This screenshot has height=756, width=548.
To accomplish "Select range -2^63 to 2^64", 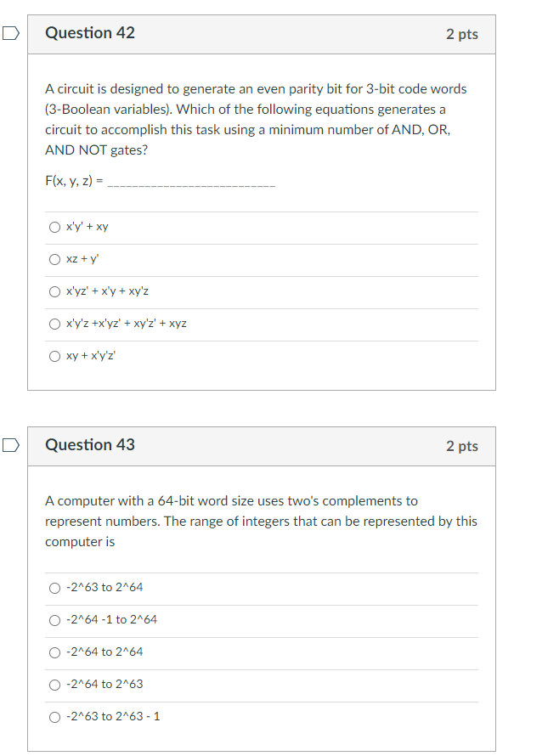I will [x=54, y=587].
